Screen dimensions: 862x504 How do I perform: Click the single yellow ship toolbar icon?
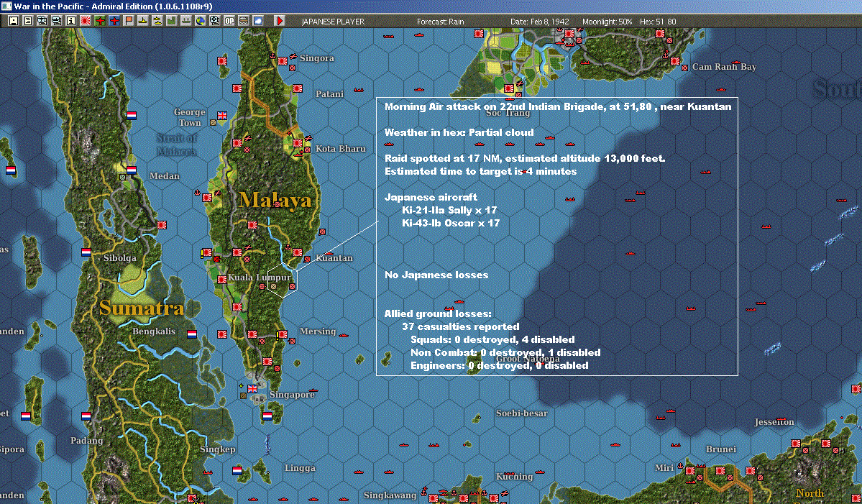(143, 21)
